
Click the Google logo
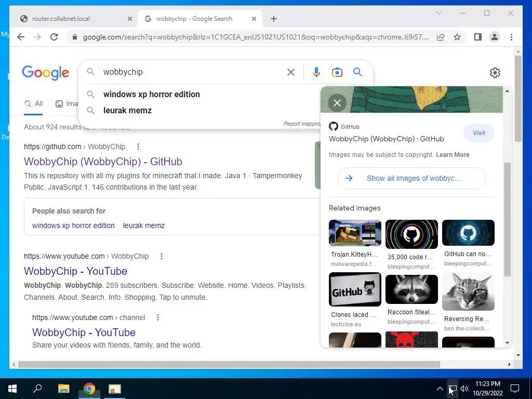[x=46, y=73]
